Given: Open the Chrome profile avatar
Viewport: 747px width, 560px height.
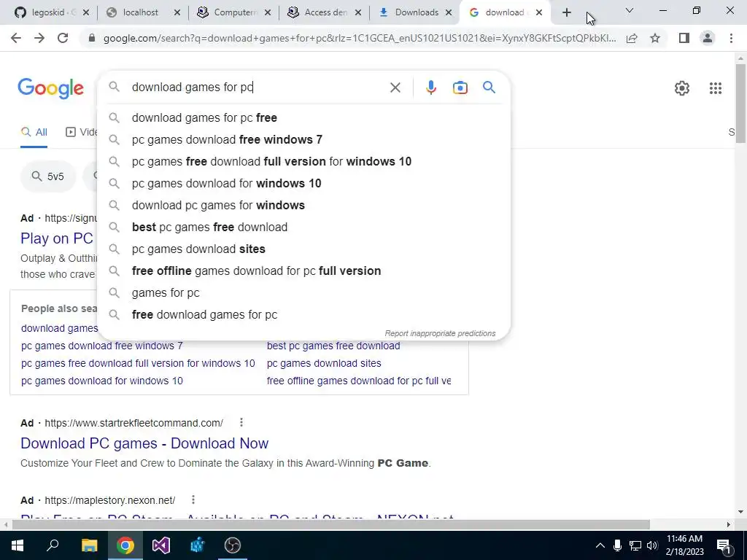Looking at the screenshot, I should tap(708, 38).
